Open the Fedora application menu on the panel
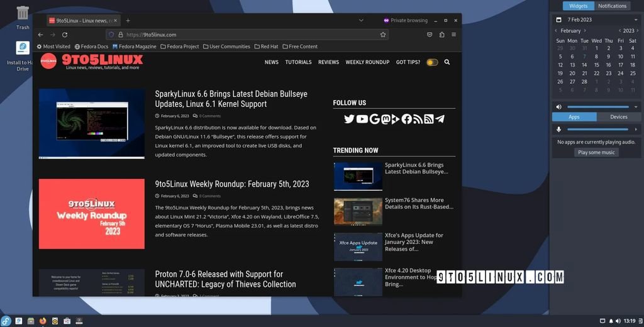644x327 pixels. pos(6,321)
